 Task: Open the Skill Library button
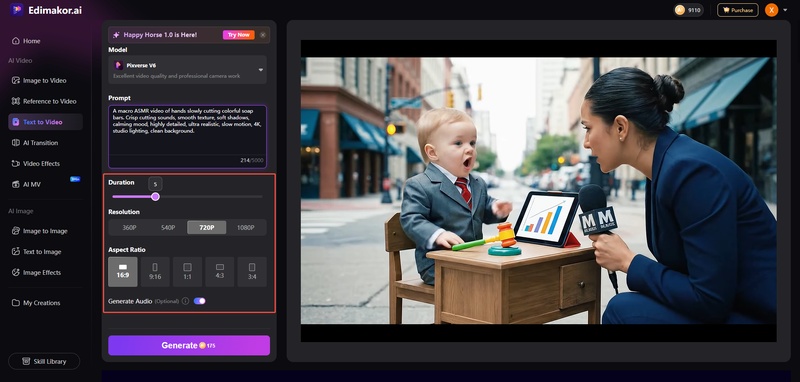point(44,362)
